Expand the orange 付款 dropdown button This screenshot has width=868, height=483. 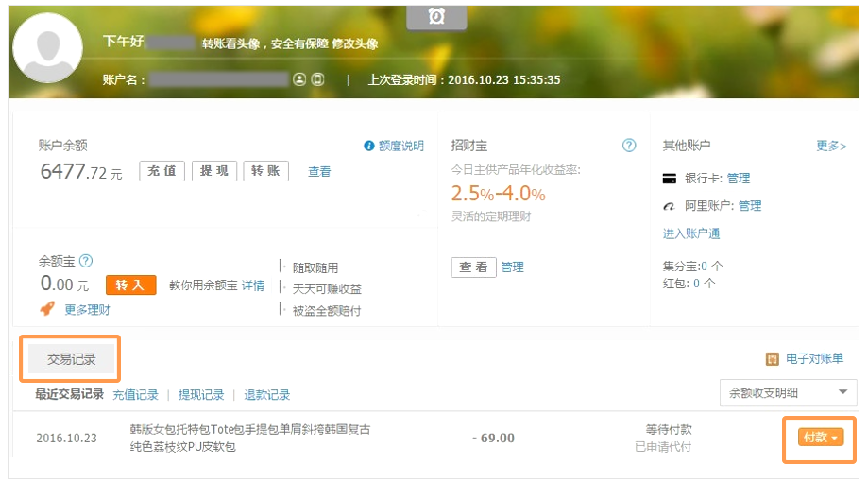(819, 438)
